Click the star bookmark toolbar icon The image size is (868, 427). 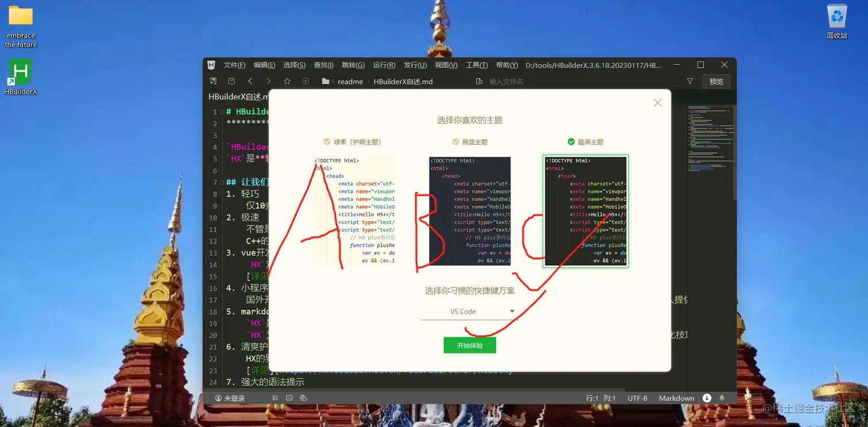click(287, 81)
